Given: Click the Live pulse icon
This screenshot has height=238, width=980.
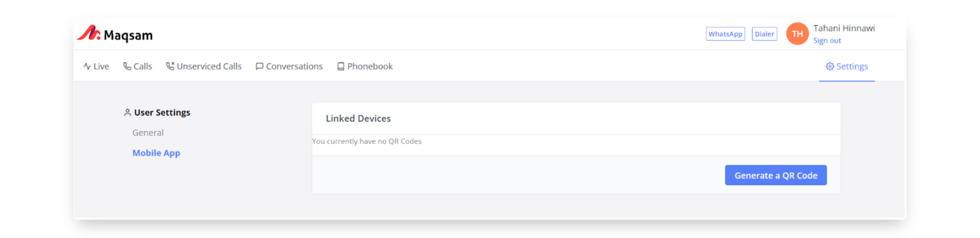Looking at the screenshot, I should point(87,67).
